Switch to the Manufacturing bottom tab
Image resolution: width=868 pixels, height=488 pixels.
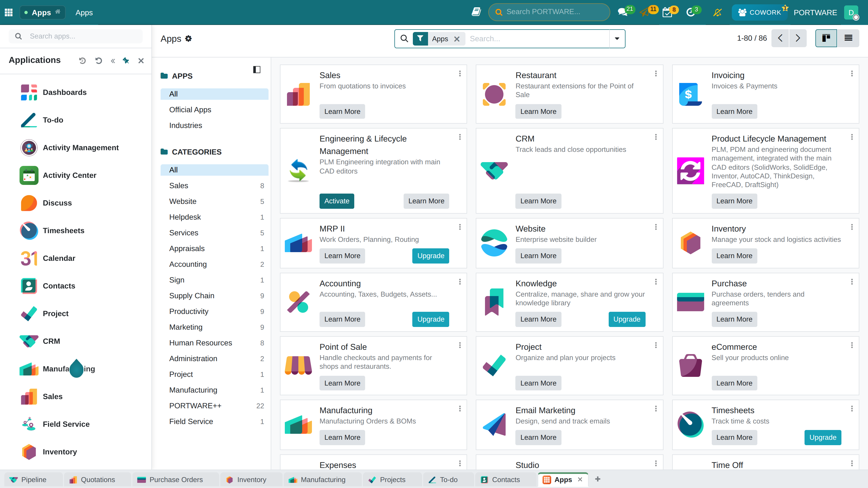(323, 480)
